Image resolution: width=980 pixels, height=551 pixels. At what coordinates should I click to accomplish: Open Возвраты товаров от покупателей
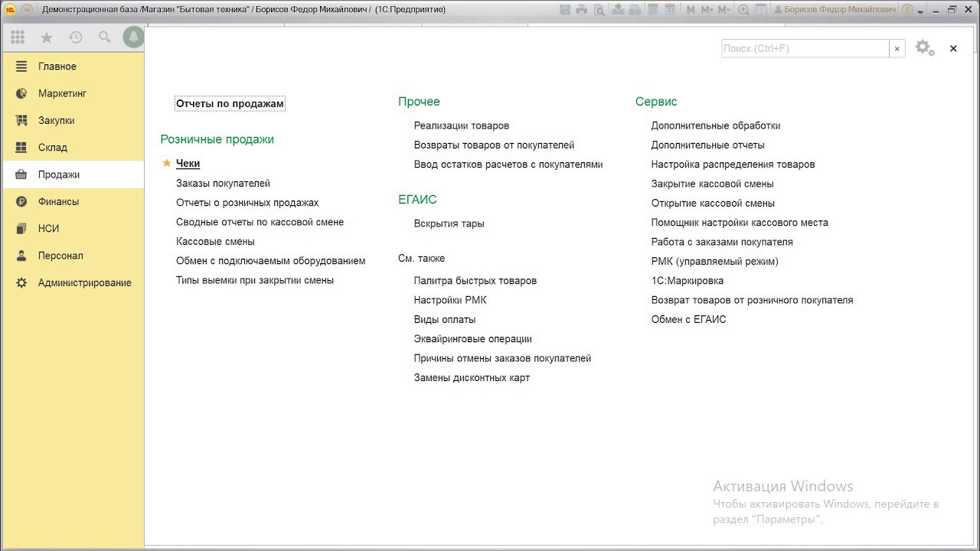pyautogui.click(x=494, y=145)
